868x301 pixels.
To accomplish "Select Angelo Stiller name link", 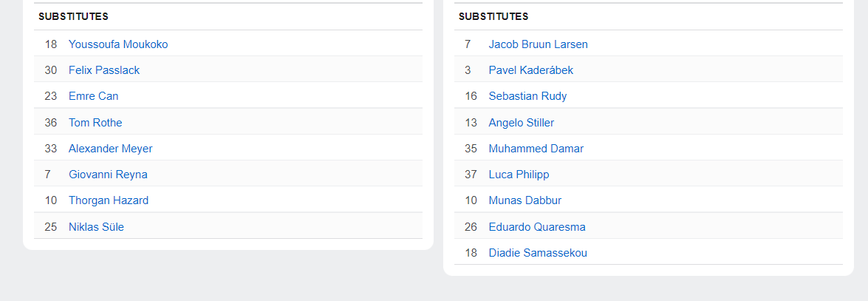I will [x=522, y=123].
